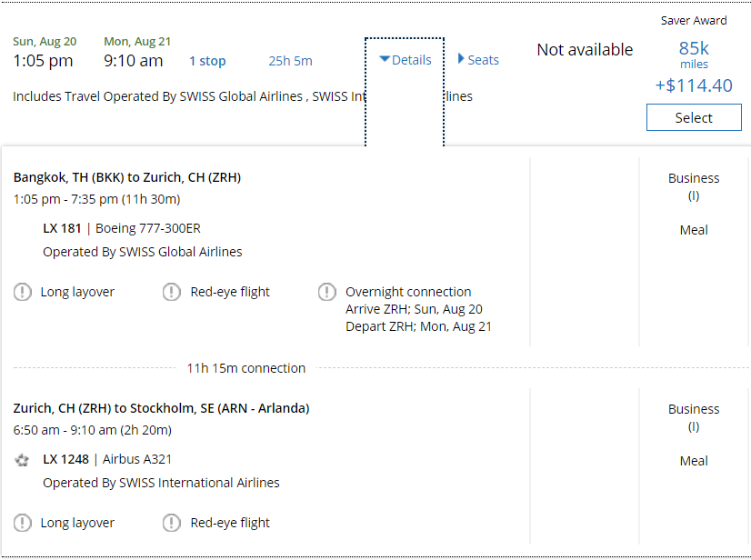Click the Long layover alert icon for Zurich–Stockholm
Image resolution: width=751 pixels, height=560 pixels.
[x=23, y=523]
